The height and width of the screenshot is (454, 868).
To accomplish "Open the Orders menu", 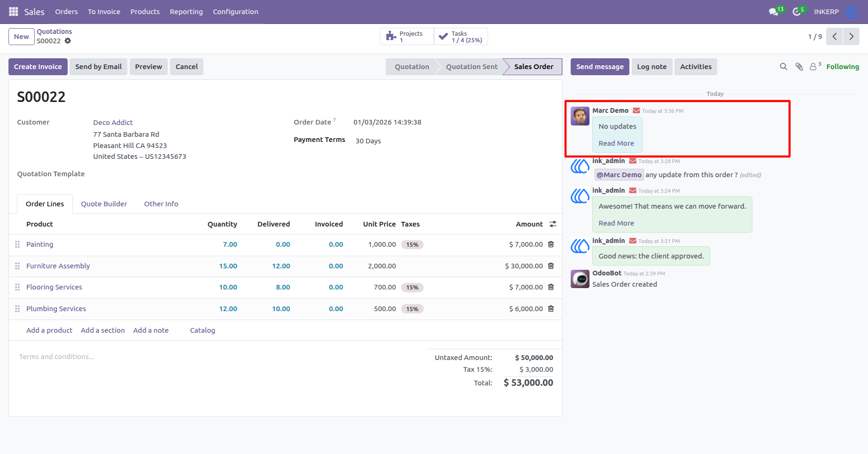I will (x=66, y=12).
